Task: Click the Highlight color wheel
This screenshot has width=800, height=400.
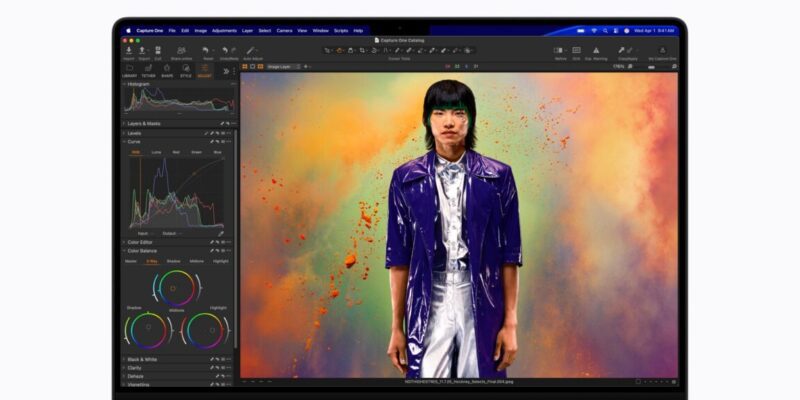Action: 205,331
